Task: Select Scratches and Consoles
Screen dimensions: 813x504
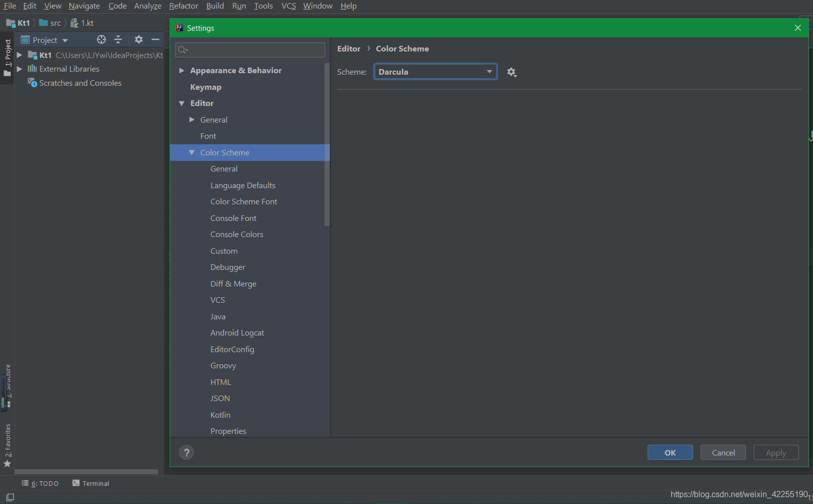Action: 80,83
